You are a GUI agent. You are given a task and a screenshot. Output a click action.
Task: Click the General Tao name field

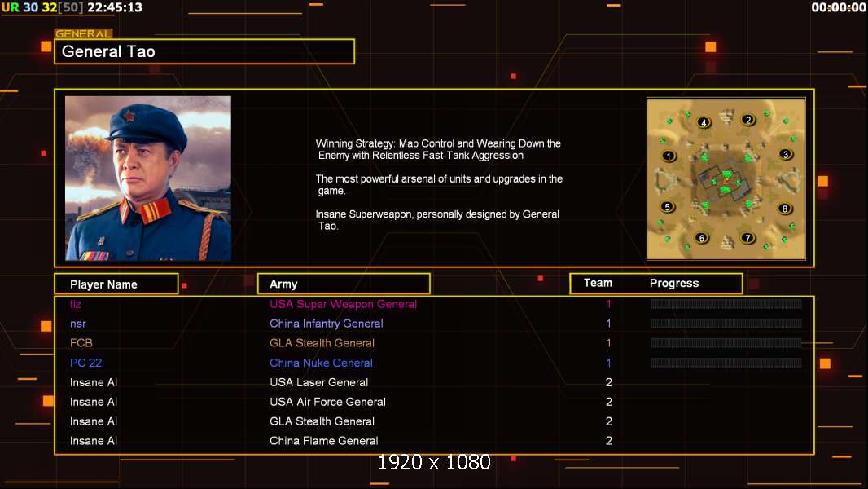pyautogui.click(x=204, y=51)
